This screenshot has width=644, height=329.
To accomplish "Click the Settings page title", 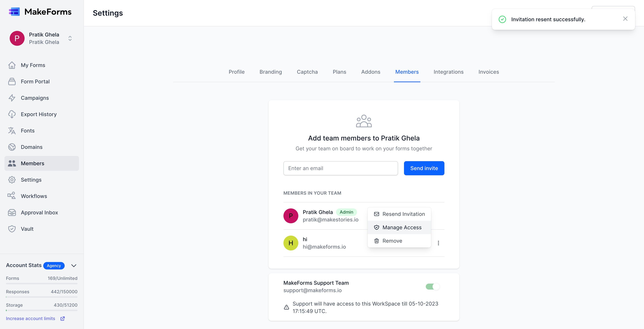I will 108,13.
